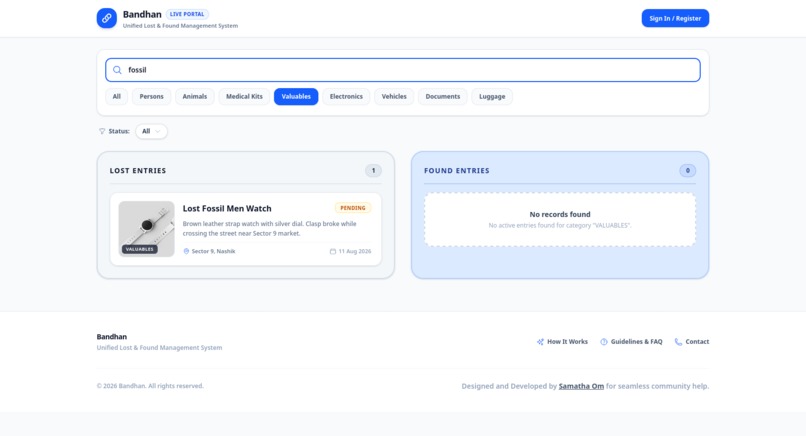Select the All category filter
Image resolution: width=806 pixels, height=436 pixels.
pyautogui.click(x=117, y=97)
